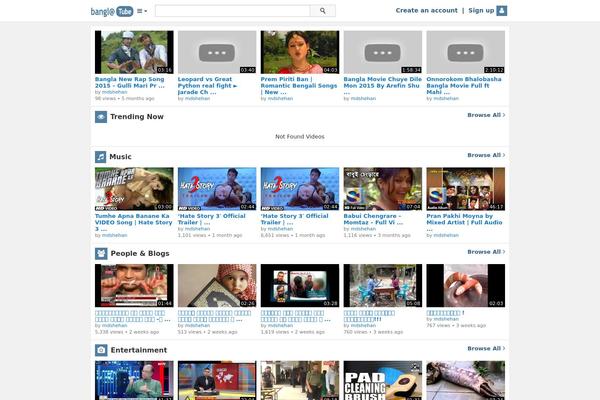Viewport: 600px width, 400px height.
Task: Browse All in the Music section
Action: click(486, 155)
